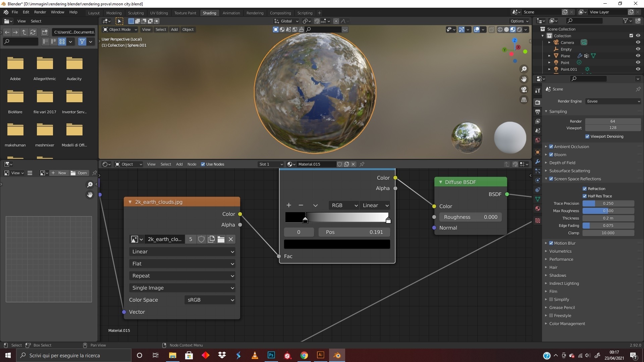This screenshot has height=362, width=644.
Task: Click the viewport pan hand gizmo
Action: click(x=524, y=79)
